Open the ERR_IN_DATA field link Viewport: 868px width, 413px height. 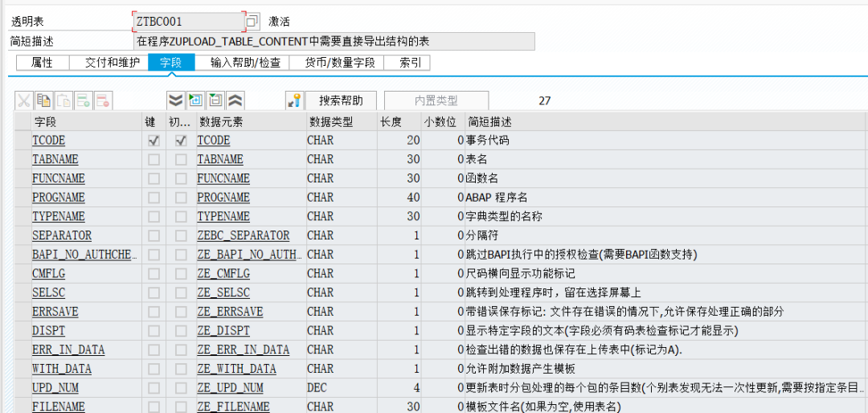[x=68, y=350]
